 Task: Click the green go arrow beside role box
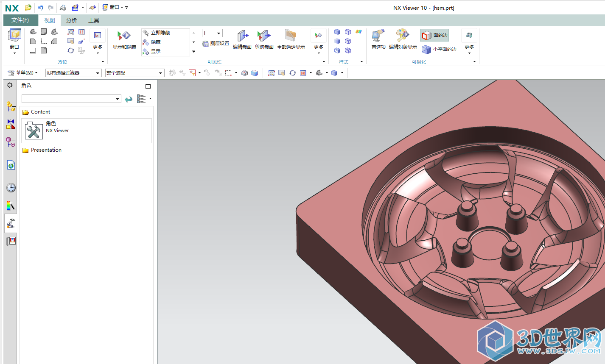(129, 99)
